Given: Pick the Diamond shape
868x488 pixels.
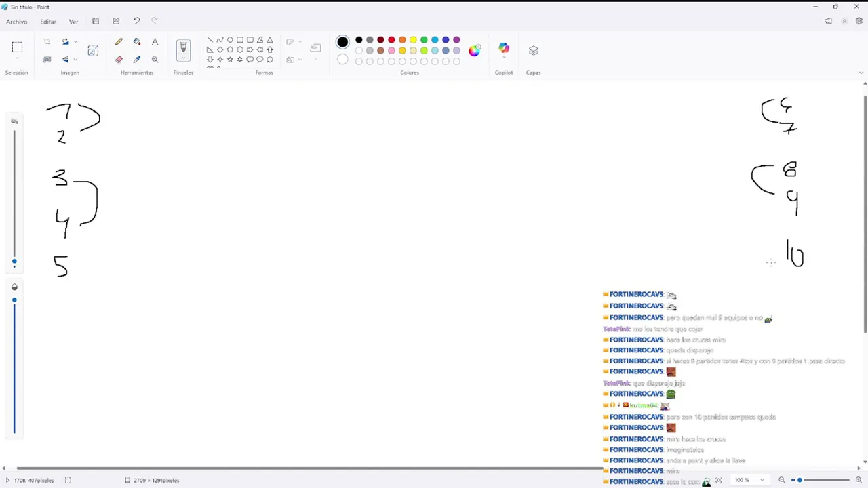Looking at the screenshot, I should coord(220,49).
